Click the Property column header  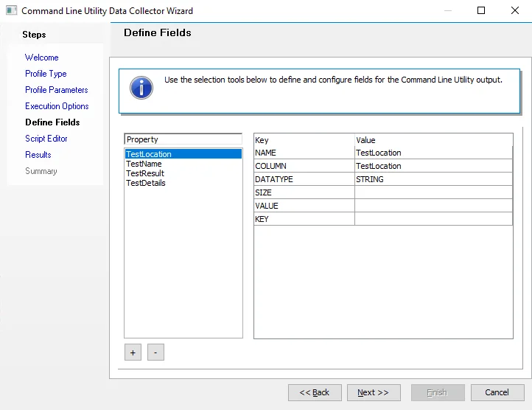click(x=183, y=139)
